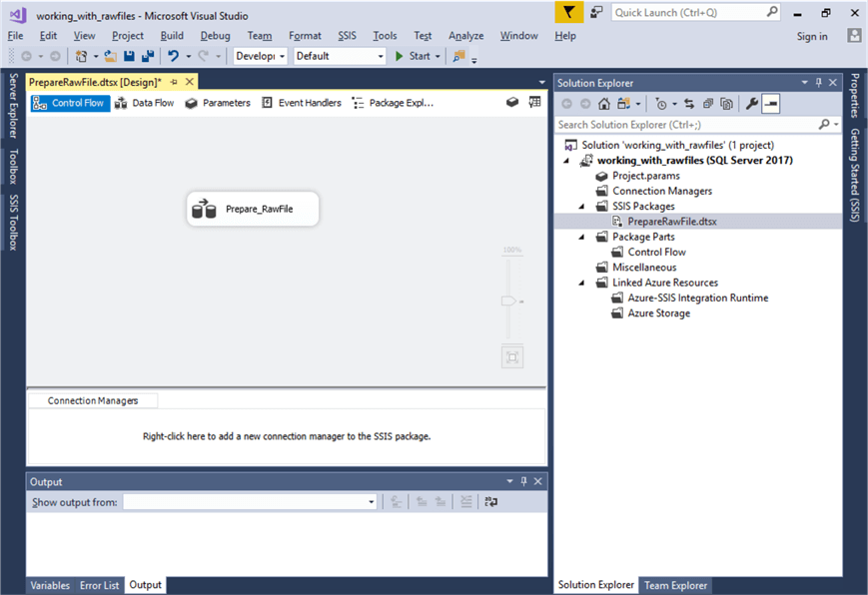
Task: Switch to the Error List bottom tab
Action: click(99, 585)
